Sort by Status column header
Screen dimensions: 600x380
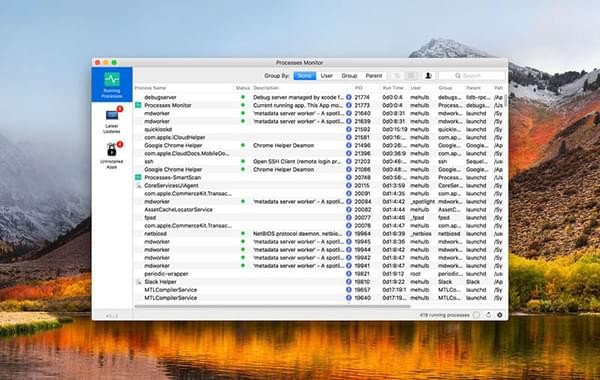coord(243,88)
